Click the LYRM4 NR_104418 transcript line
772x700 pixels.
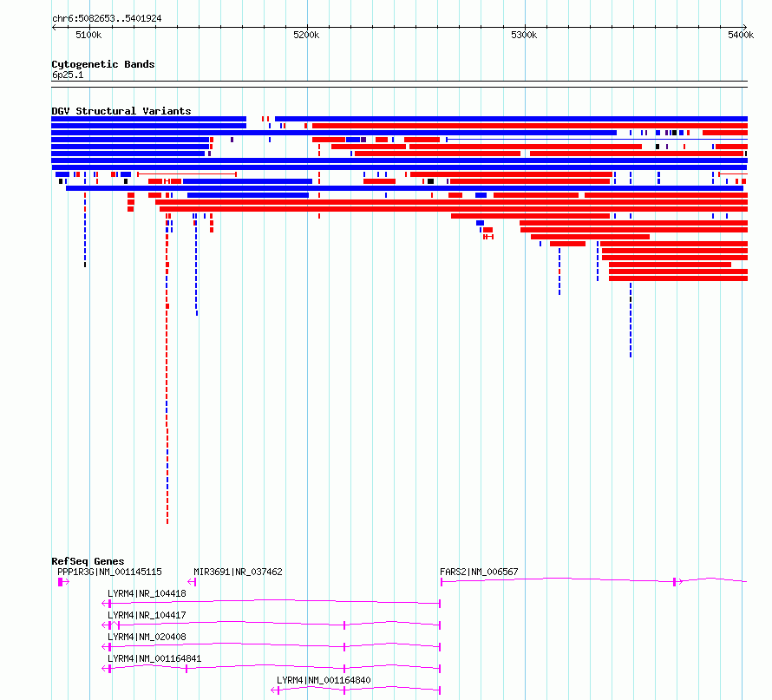point(271,603)
